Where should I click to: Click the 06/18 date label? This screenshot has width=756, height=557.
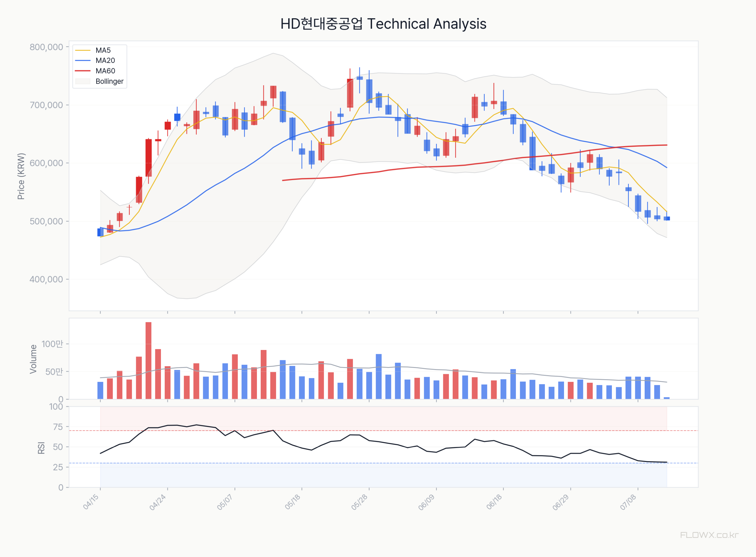pyautogui.click(x=494, y=502)
